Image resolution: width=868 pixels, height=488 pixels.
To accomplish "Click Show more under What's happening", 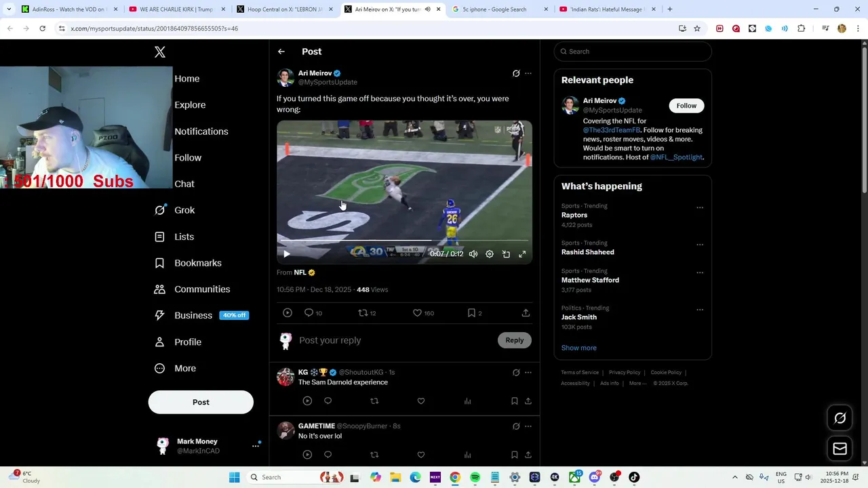I will [578, 348].
